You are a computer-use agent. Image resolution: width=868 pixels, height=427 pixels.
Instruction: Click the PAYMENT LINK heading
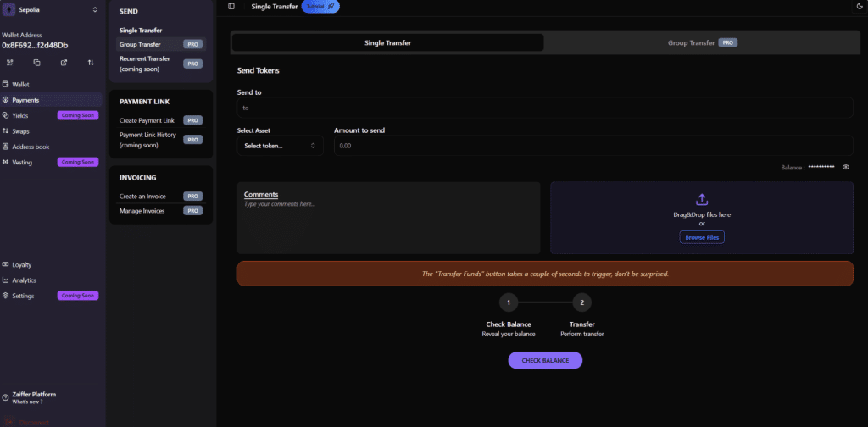pyautogui.click(x=144, y=102)
